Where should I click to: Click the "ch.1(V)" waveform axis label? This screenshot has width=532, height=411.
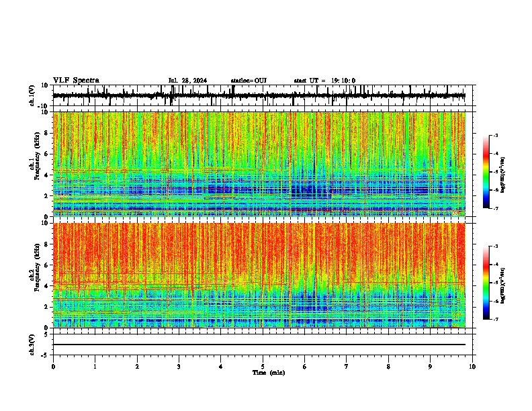pyautogui.click(x=32, y=95)
